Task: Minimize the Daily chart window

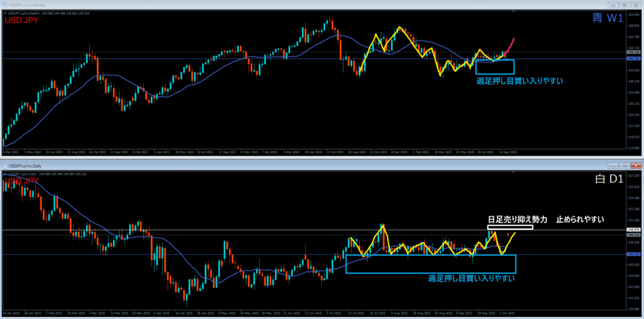Action: (614, 166)
